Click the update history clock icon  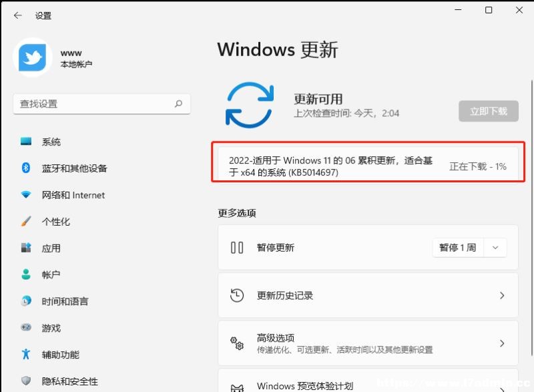(x=237, y=295)
